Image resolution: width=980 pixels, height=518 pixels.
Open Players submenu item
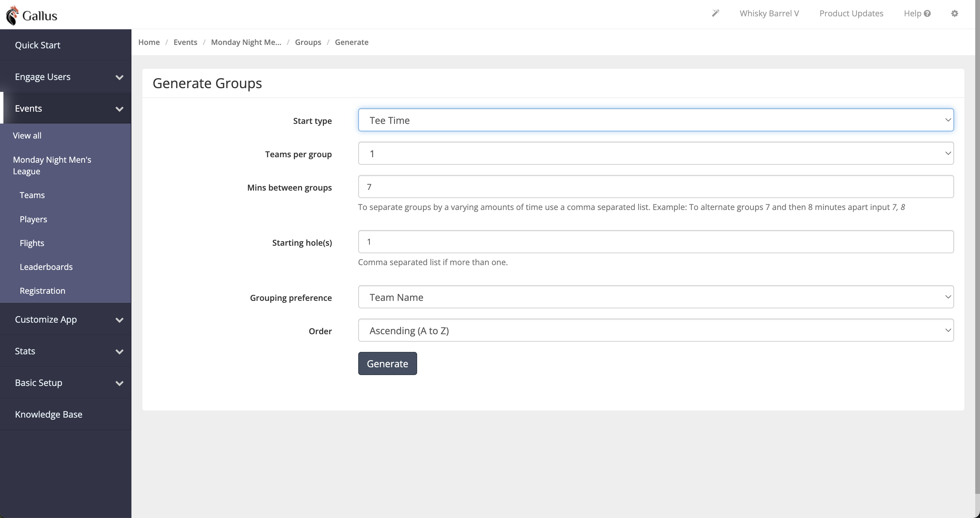33,219
